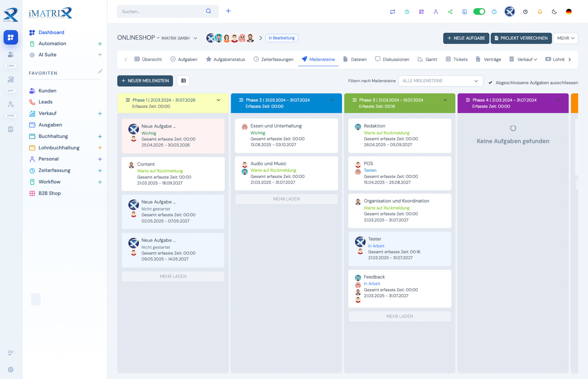Click the purple user icon in top bar

point(435,12)
